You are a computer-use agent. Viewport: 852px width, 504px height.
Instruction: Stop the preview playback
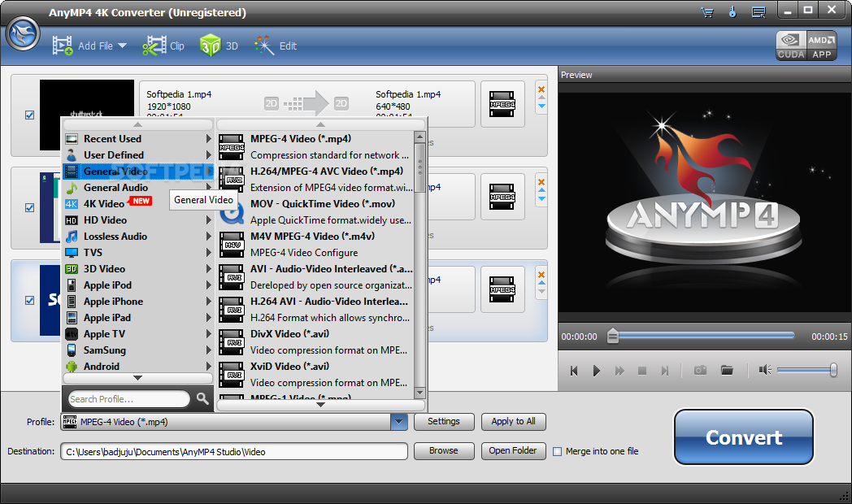click(x=641, y=371)
